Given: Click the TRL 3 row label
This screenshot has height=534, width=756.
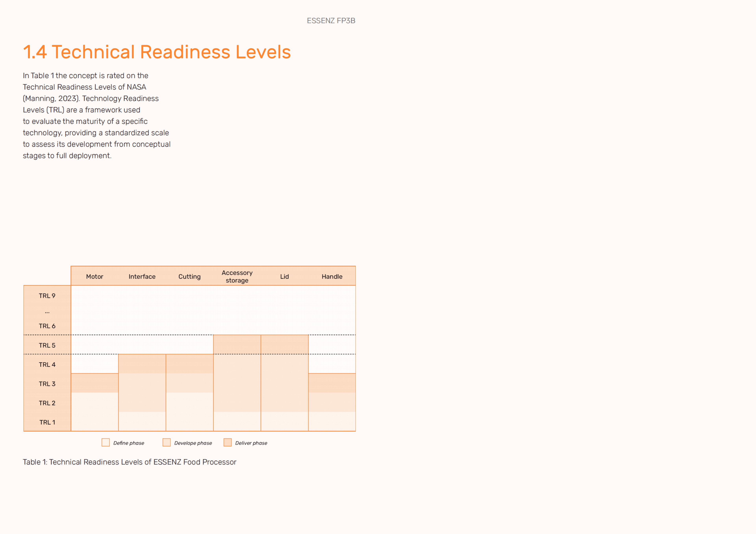Looking at the screenshot, I should tap(47, 384).
